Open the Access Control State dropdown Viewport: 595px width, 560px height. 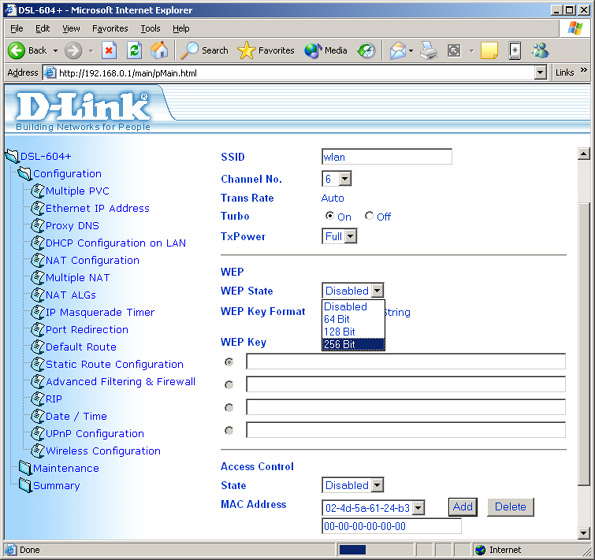click(x=377, y=485)
